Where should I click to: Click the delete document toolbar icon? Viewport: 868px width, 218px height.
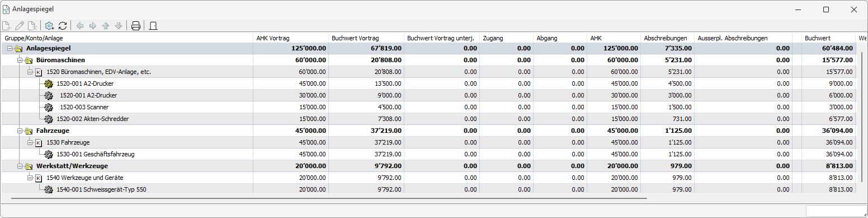pos(33,26)
